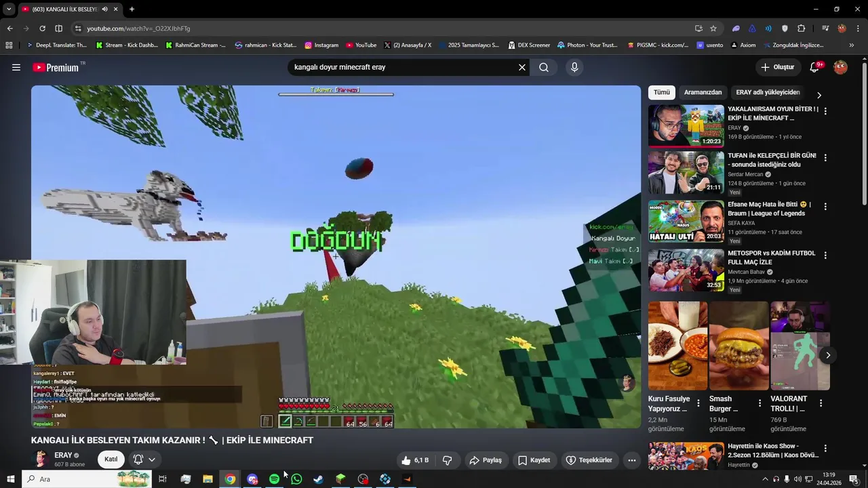868x488 pixels.
Task: Open Stream - Kick Dashboard bookmark
Action: point(127,45)
